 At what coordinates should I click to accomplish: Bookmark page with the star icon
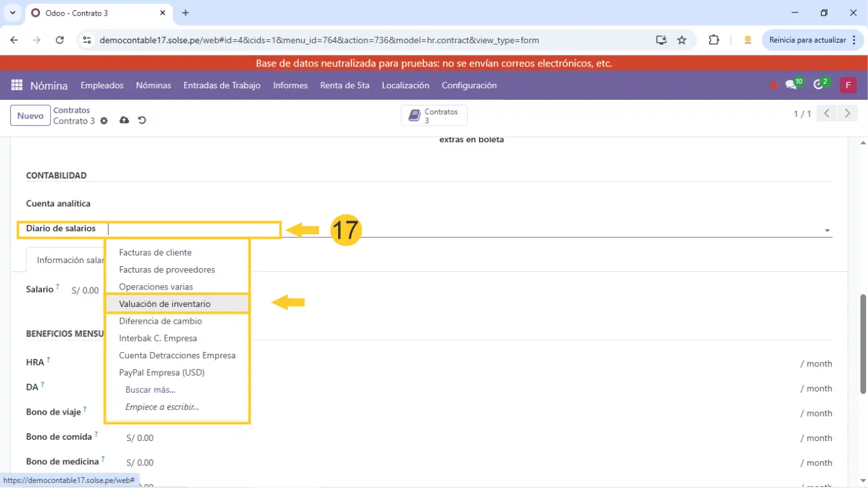click(682, 40)
